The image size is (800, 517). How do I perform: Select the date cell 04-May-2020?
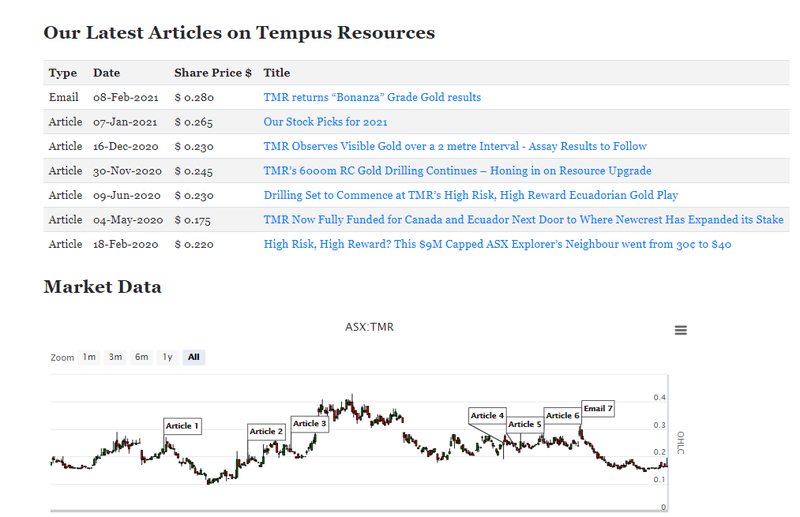pyautogui.click(x=128, y=220)
